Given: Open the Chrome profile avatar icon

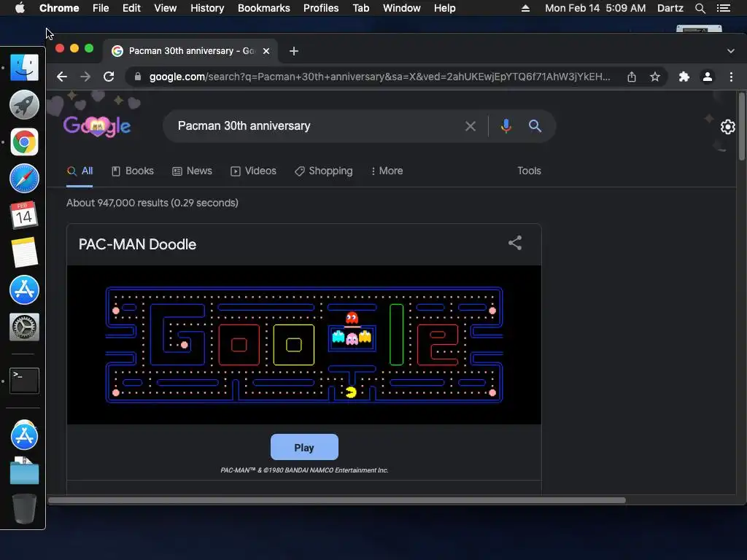Looking at the screenshot, I should pyautogui.click(x=708, y=77).
